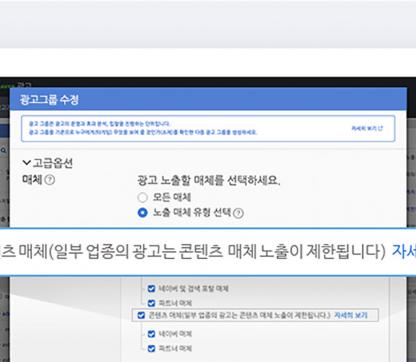Image resolution: width=416 pixels, height=362 pixels.
Task: Uncheck the 콘텐츠 매체 checkbox
Action: [141, 315]
